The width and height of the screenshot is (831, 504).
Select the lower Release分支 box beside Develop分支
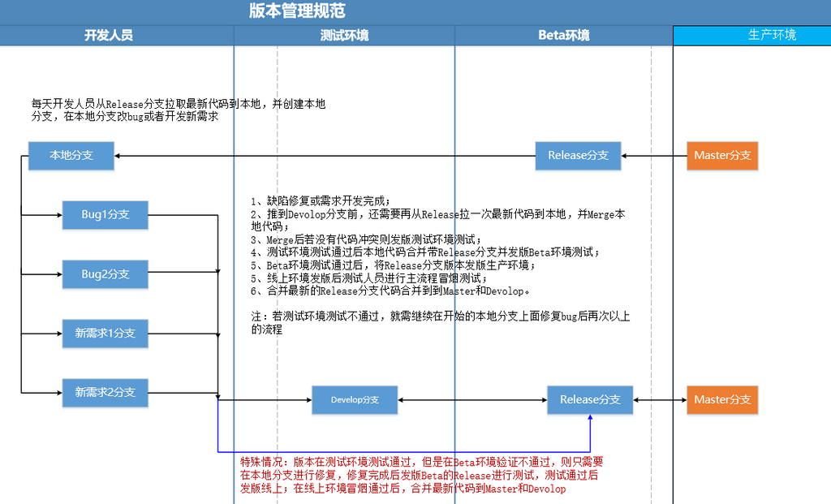(x=590, y=400)
